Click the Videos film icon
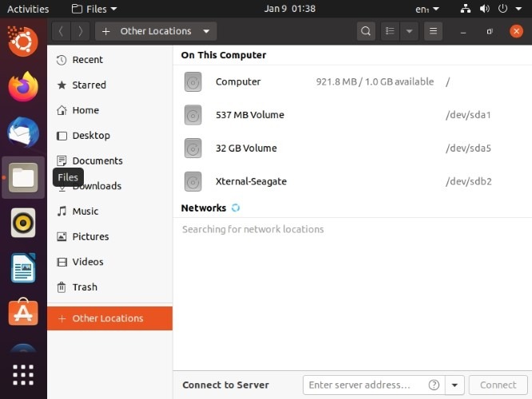This screenshot has width=532, height=399. (62, 262)
